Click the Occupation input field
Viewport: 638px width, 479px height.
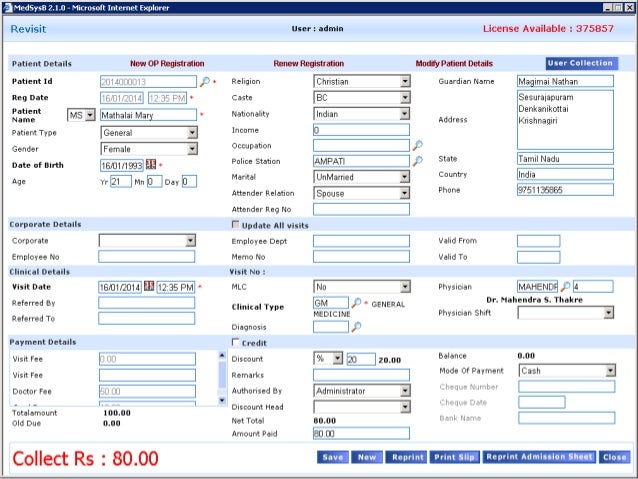pos(361,145)
